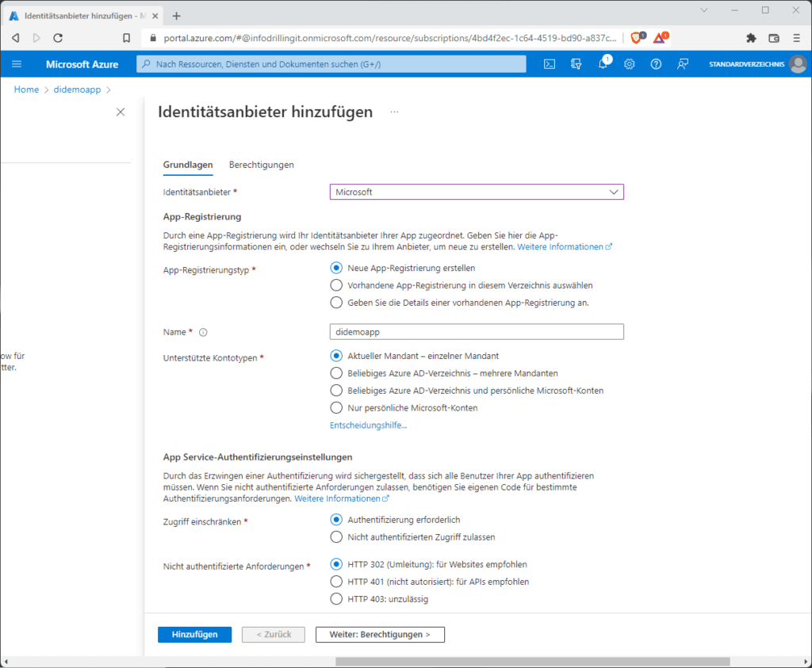Viewport: 812px width, 668px height.
Task: Open the Azure portal hamburger menu
Action: click(x=17, y=64)
